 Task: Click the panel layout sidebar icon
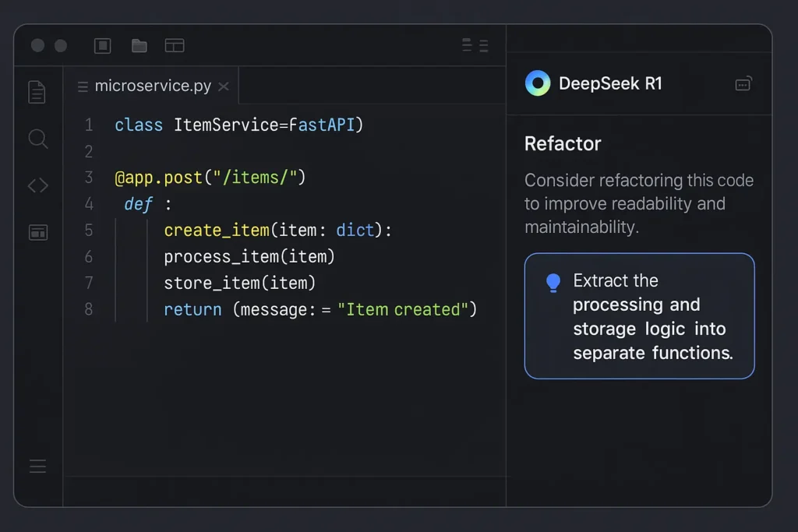point(37,232)
